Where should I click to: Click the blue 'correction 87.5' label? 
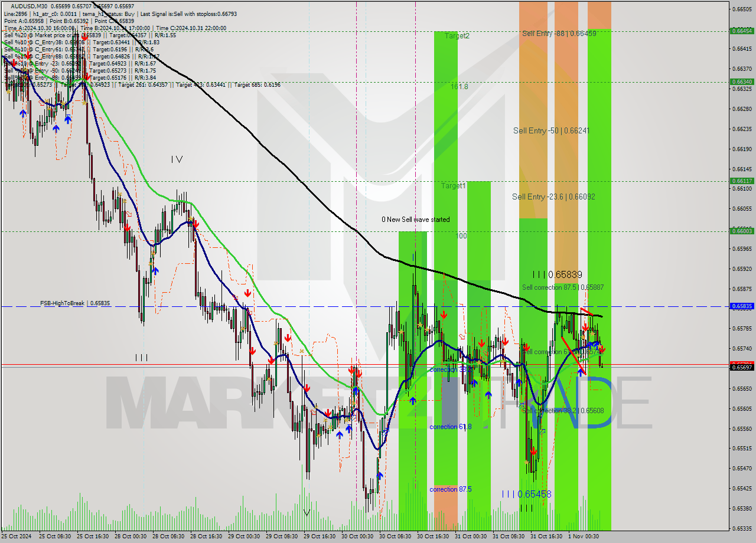pos(451,489)
